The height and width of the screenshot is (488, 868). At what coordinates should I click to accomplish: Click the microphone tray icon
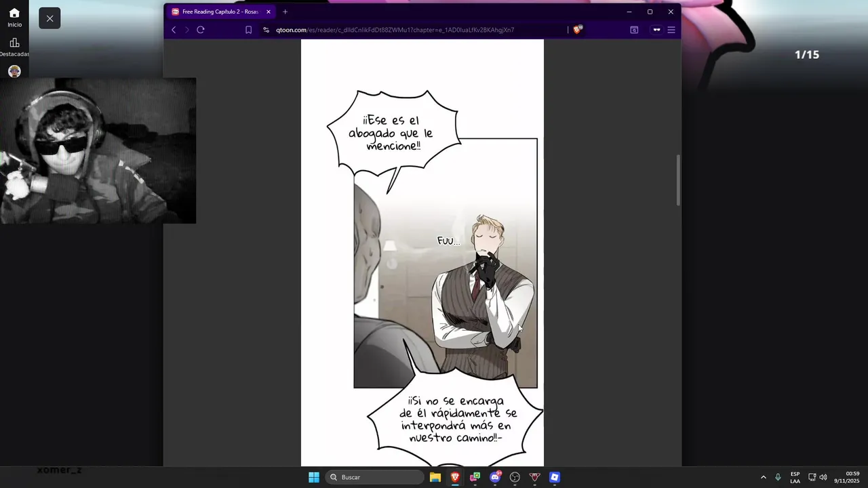778,477
